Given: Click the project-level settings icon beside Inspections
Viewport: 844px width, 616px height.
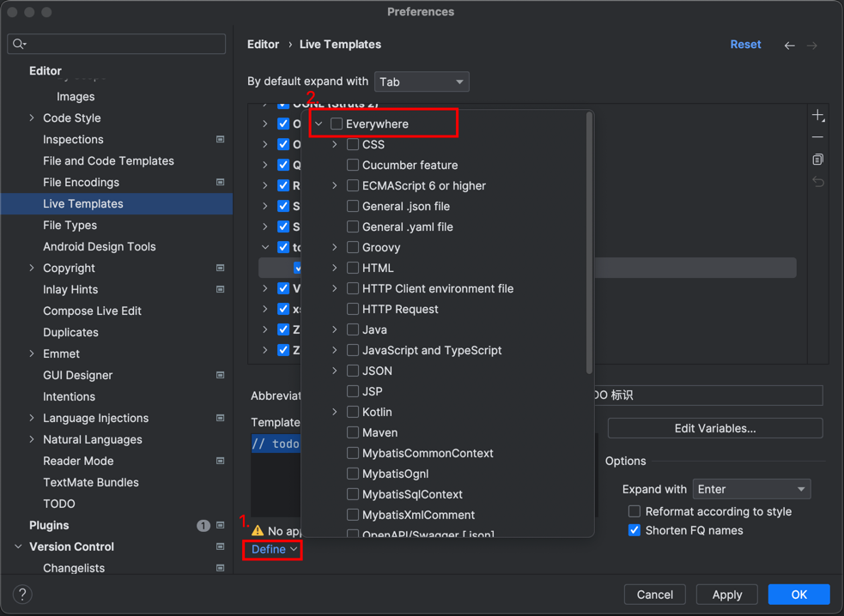Looking at the screenshot, I should (x=220, y=139).
